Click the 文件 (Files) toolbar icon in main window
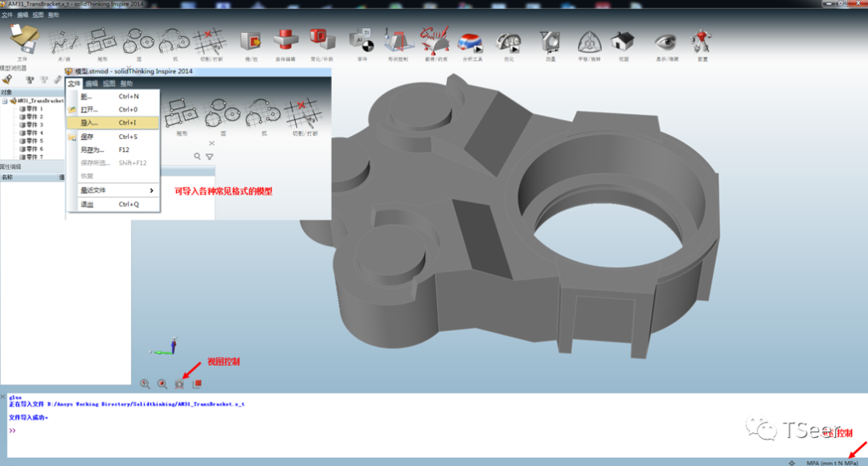The image size is (868, 466). click(23, 39)
